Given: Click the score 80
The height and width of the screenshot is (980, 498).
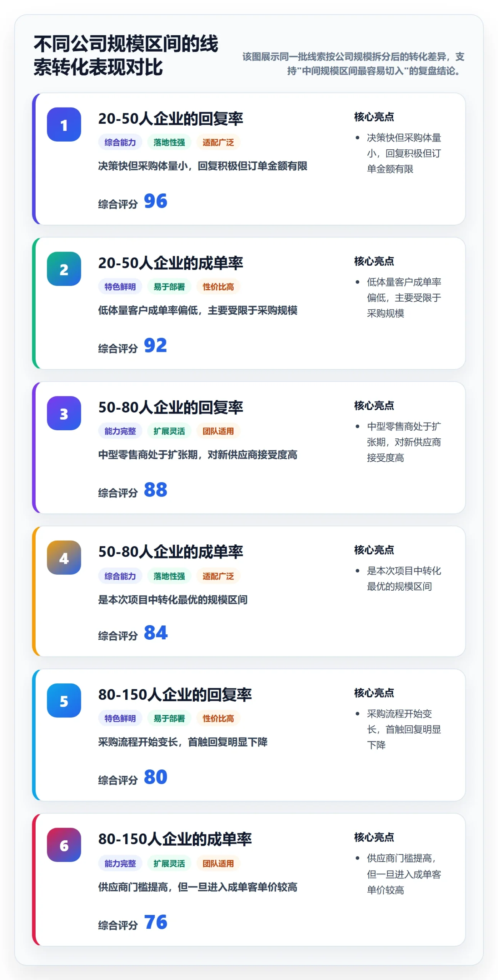Looking at the screenshot, I should (x=156, y=777).
